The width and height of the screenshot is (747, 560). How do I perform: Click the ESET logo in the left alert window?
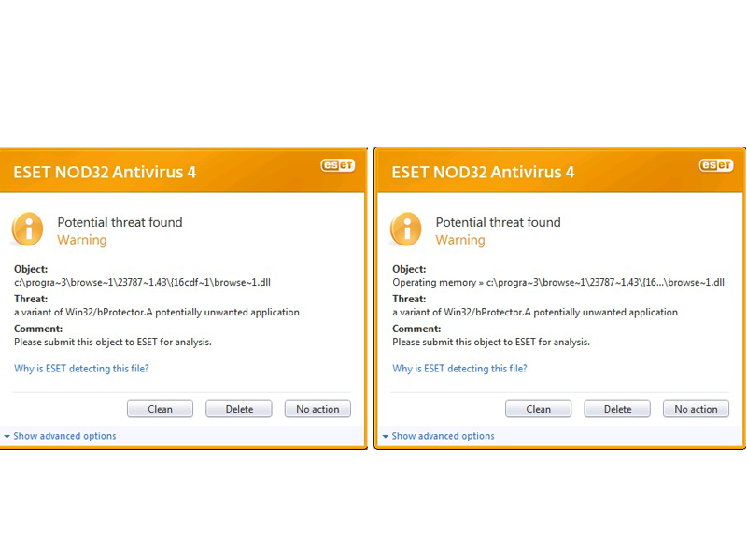pyautogui.click(x=338, y=165)
